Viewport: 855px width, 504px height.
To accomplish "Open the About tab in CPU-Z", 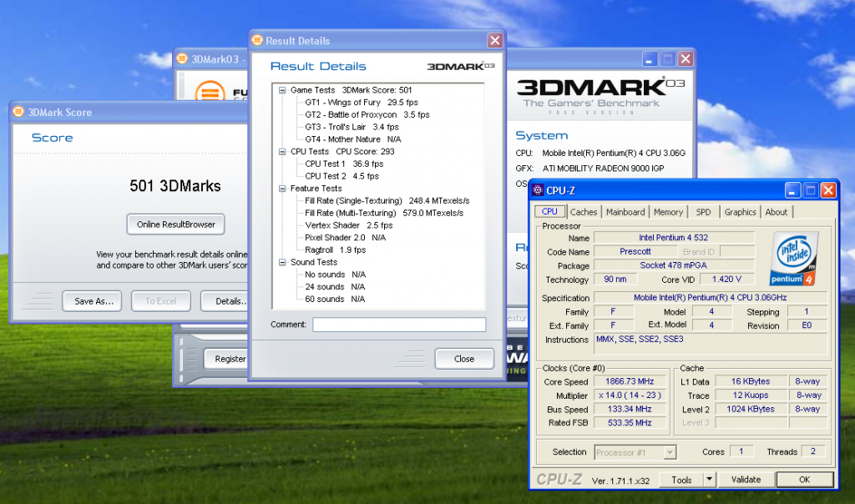I will coord(776,212).
